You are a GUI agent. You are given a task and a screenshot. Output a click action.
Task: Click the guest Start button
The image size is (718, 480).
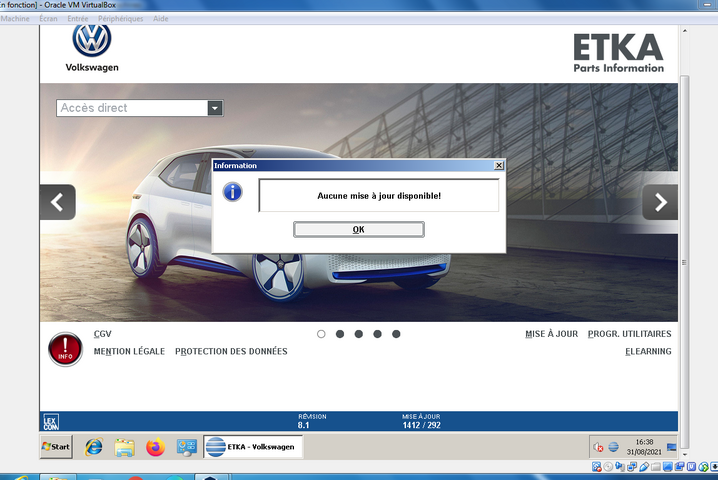pyautogui.click(x=56, y=447)
